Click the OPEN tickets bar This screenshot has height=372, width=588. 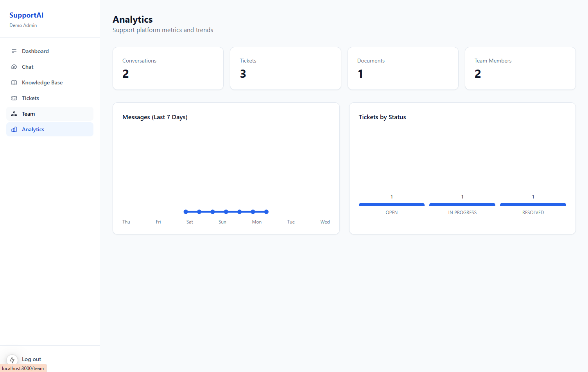pyautogui.click(x=392, y=204)
